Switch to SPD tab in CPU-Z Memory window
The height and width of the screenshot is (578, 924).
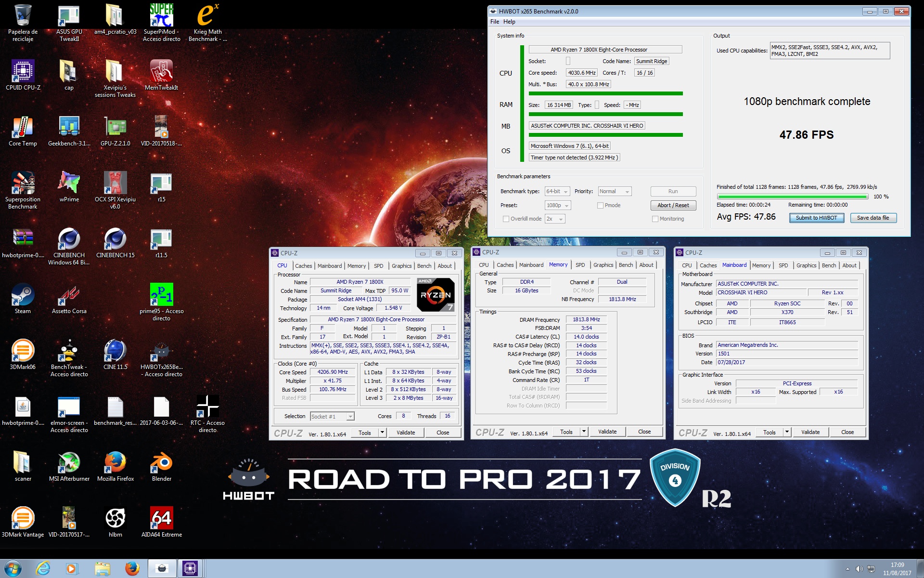(x=580, y=265)
